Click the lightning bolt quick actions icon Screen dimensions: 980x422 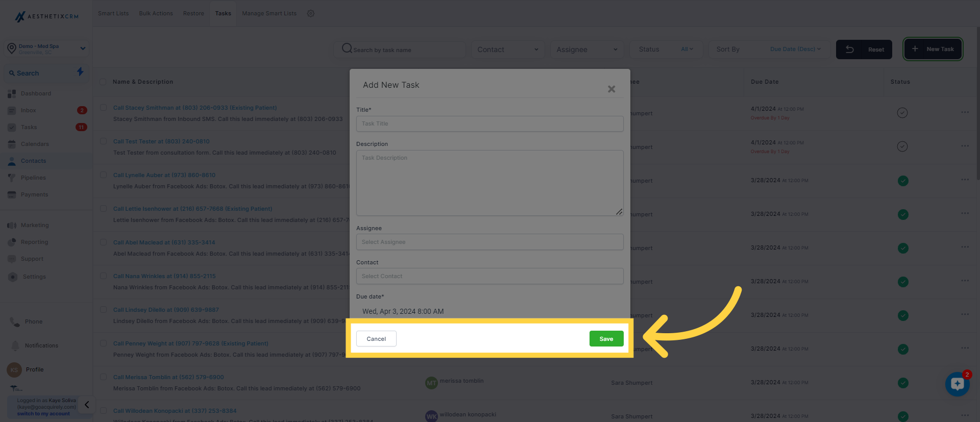coord(80,72)
